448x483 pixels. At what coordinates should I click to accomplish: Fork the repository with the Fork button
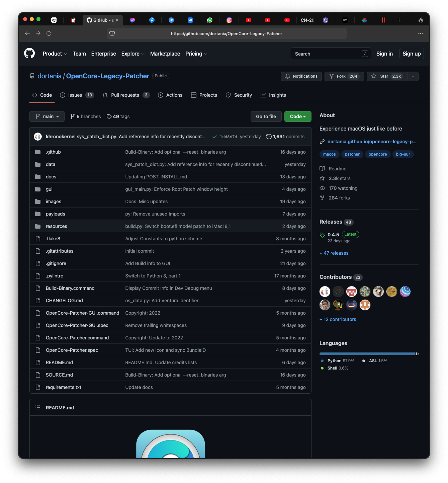click(344, 76)
